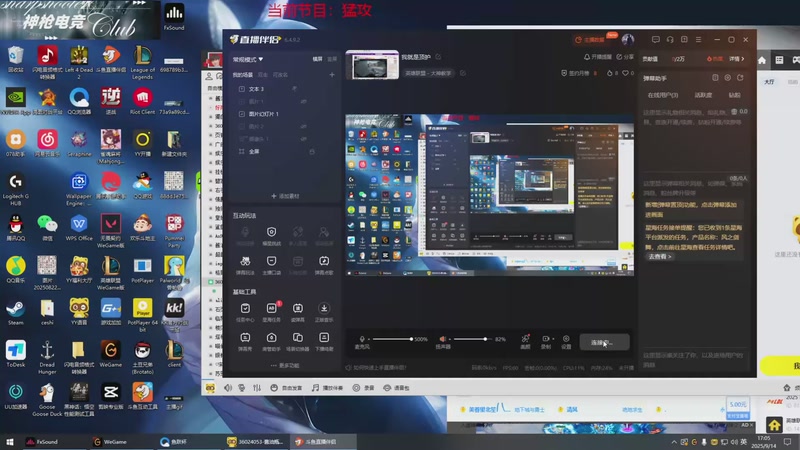800x450 pixels.
Task: Open the 设置 settings icon in control bar
Action: [566, 341]
